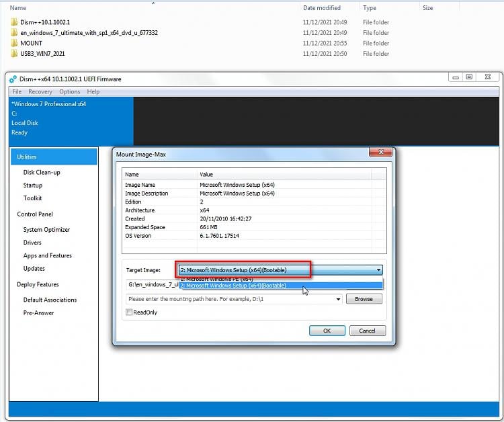504x422 pixels.
Task: Expand the Target Image dropdown arrow
Action: click(378, 270)
